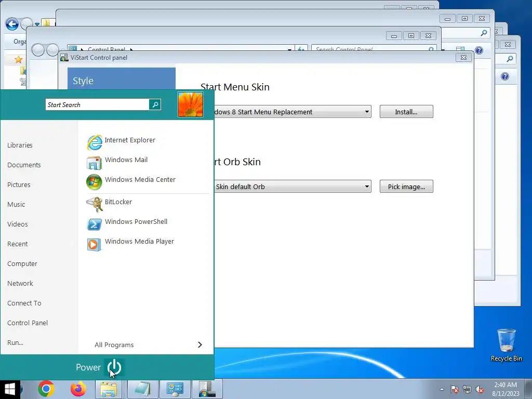Click the Show desktop button
Image resolution: width=532 pixels, height=399 pixels.
(x=528, y=389)
